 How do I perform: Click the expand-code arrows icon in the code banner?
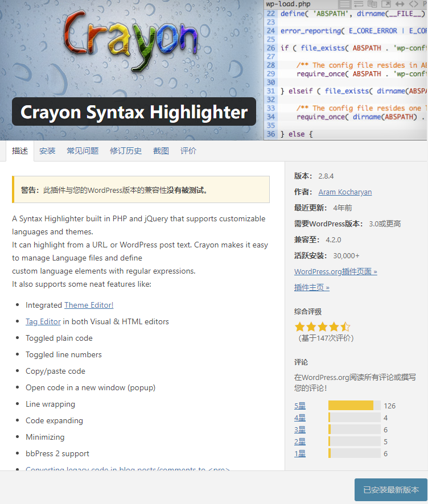pos(400,4)
